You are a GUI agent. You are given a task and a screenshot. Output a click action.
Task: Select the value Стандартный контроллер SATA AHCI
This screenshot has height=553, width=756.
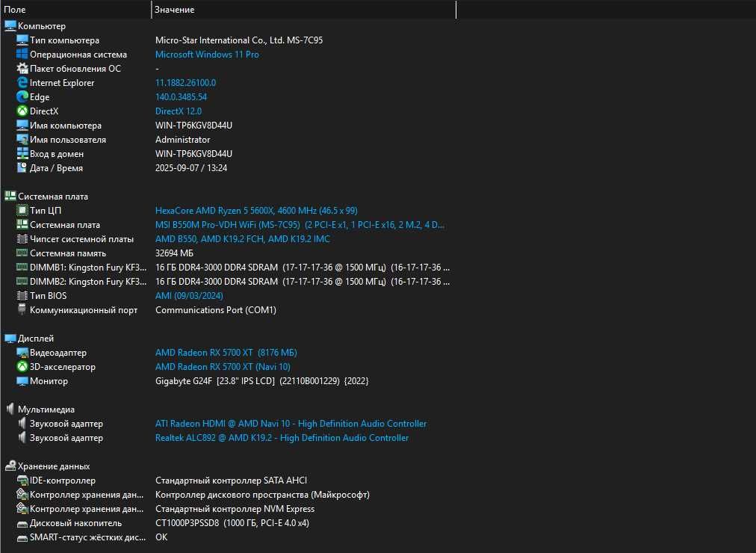click(x=231, y=481)
